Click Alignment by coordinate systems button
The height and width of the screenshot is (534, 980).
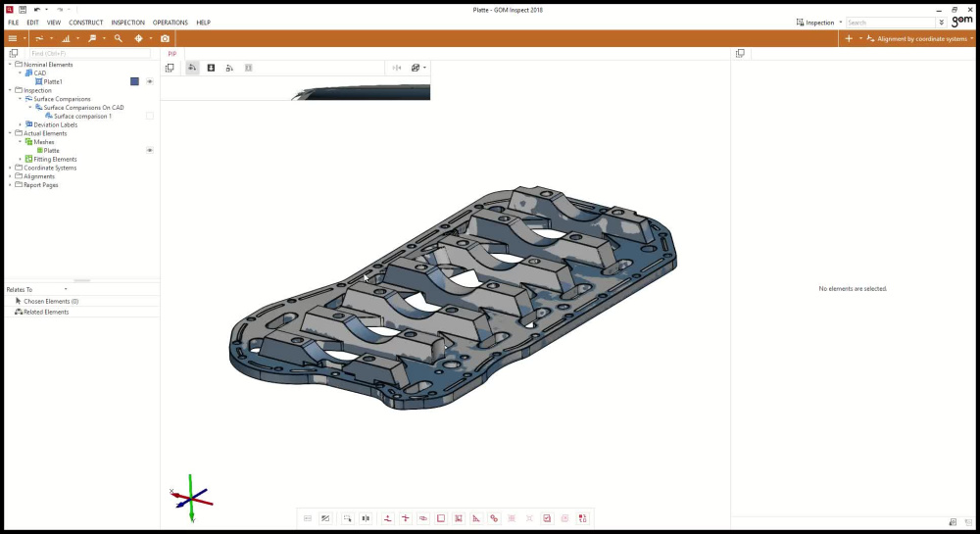(x=916, y=39)
